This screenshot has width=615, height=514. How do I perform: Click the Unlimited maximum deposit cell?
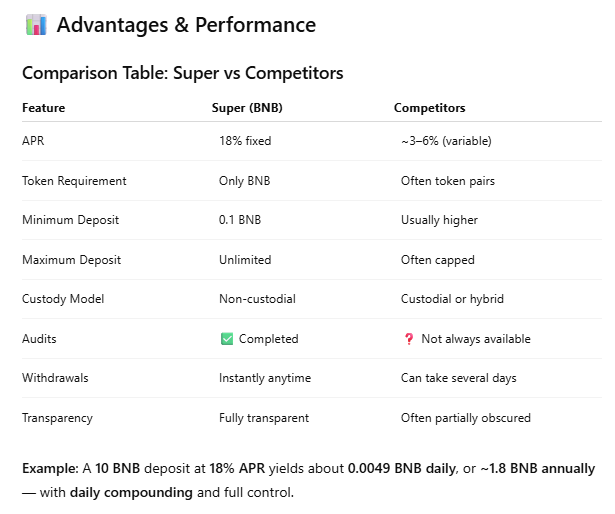point(245,260)
